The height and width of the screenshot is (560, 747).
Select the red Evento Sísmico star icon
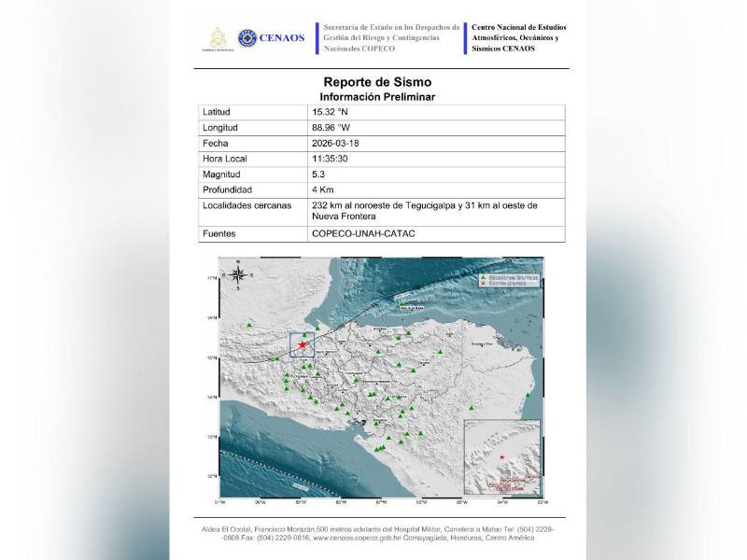(x=482, y=282)
